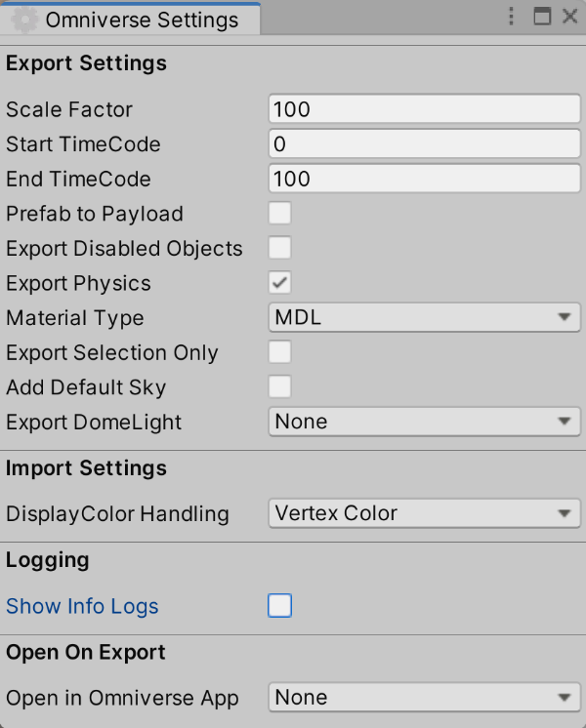Click the Material Type label

click(x=75, y=318)
